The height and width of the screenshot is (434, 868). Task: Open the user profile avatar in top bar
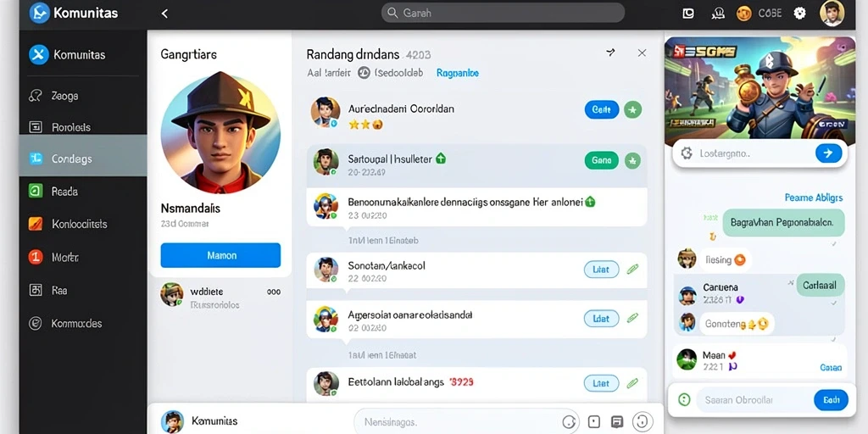click(832, 14)
